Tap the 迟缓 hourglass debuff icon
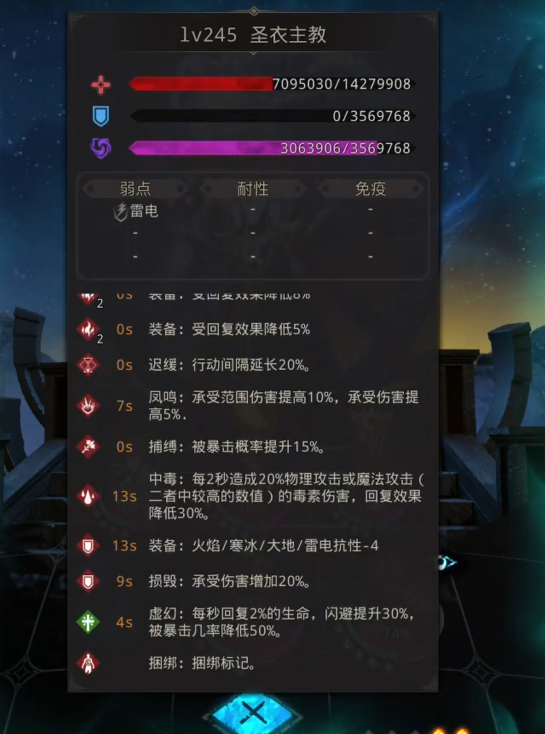The width and height of the screenshot is (545, 734). [x=88, y=365]
